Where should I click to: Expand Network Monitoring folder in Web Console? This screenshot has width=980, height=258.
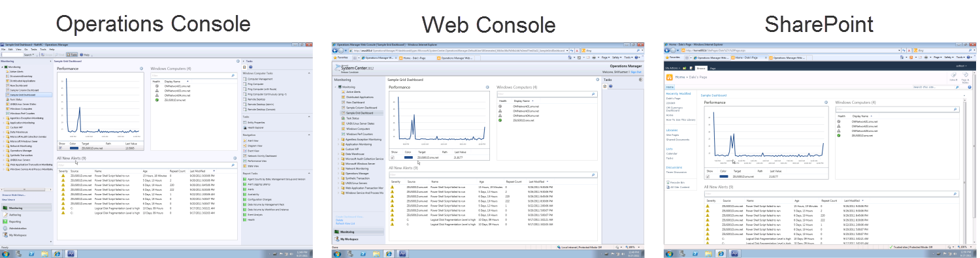[338, 169]
